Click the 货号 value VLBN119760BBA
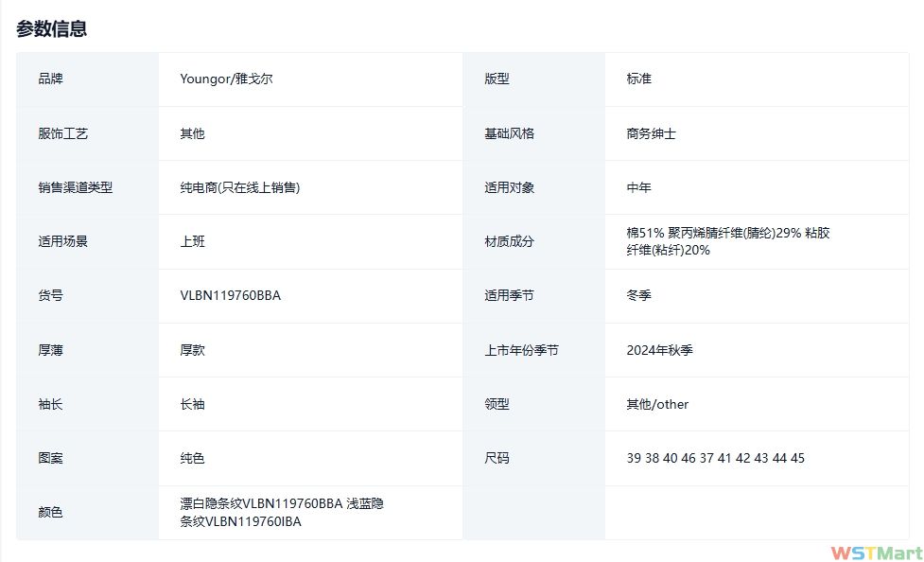Screen dimensions: 924x562 pos(230,295)
